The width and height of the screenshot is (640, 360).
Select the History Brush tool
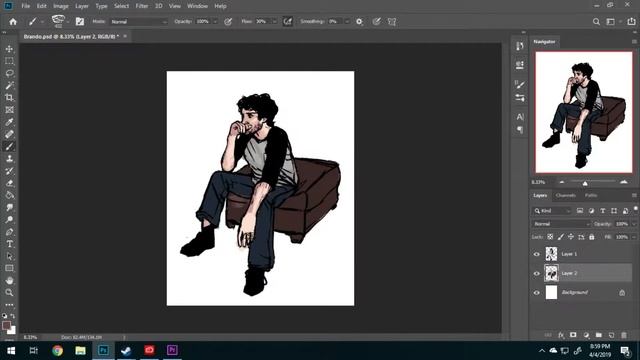tap(9, 171)
